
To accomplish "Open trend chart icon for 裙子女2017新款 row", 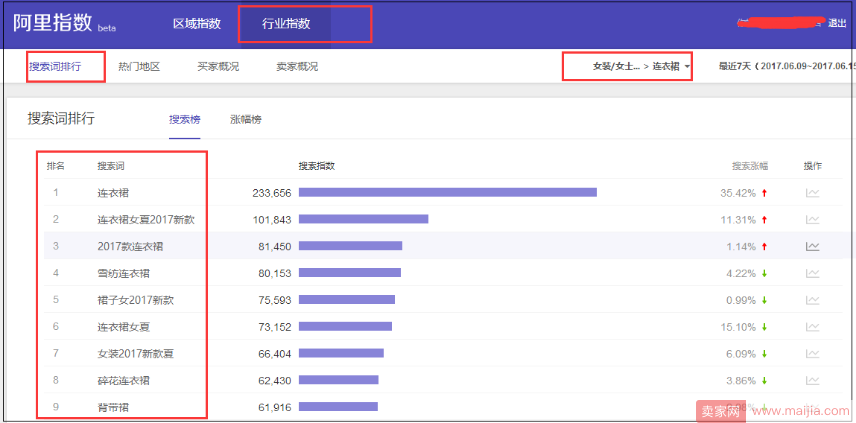I will tap(812, 300).
